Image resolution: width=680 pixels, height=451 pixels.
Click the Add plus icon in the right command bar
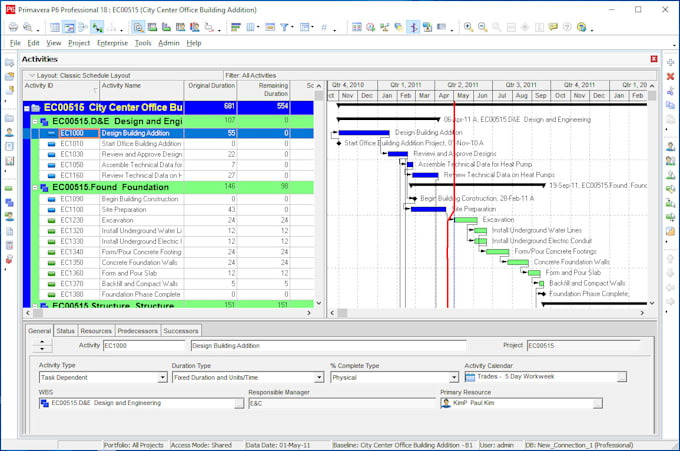[x=670, y=62]
